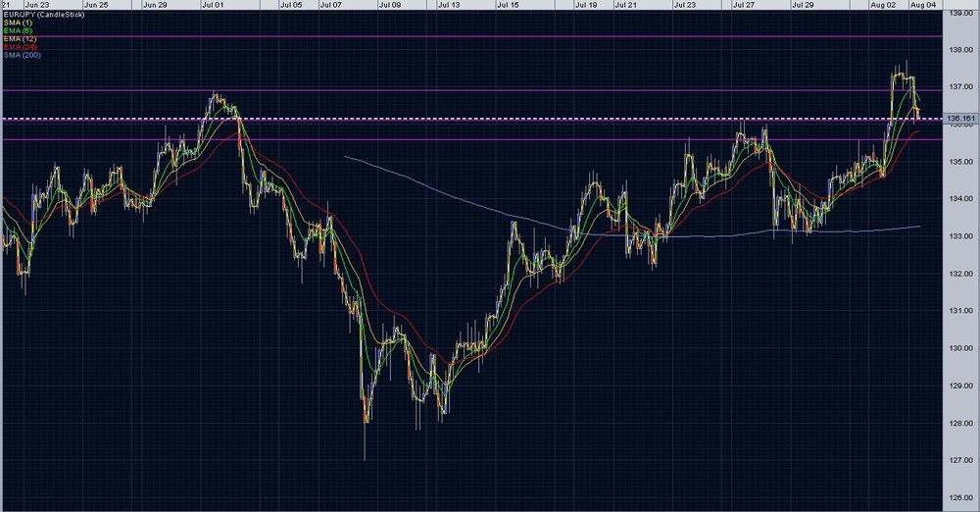This screenshot has height=512, width=980.
Task: Click the Jul 23 date label
Action: 684,4
